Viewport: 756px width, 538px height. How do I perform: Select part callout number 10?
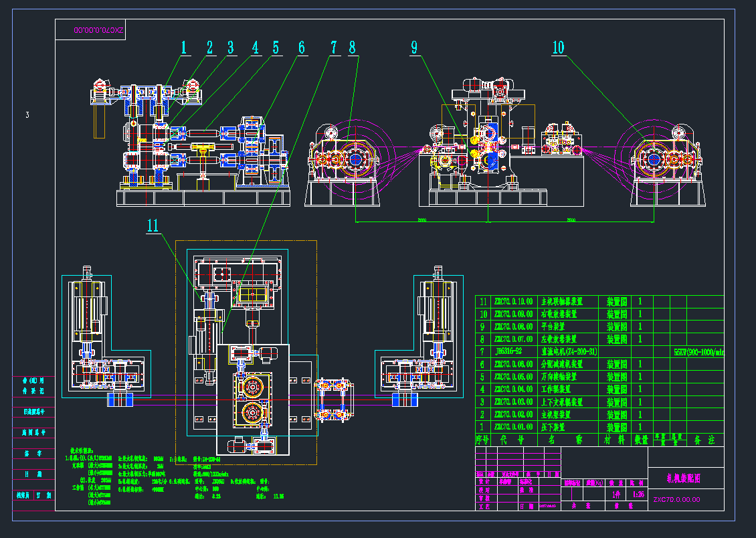pos(558,48)
